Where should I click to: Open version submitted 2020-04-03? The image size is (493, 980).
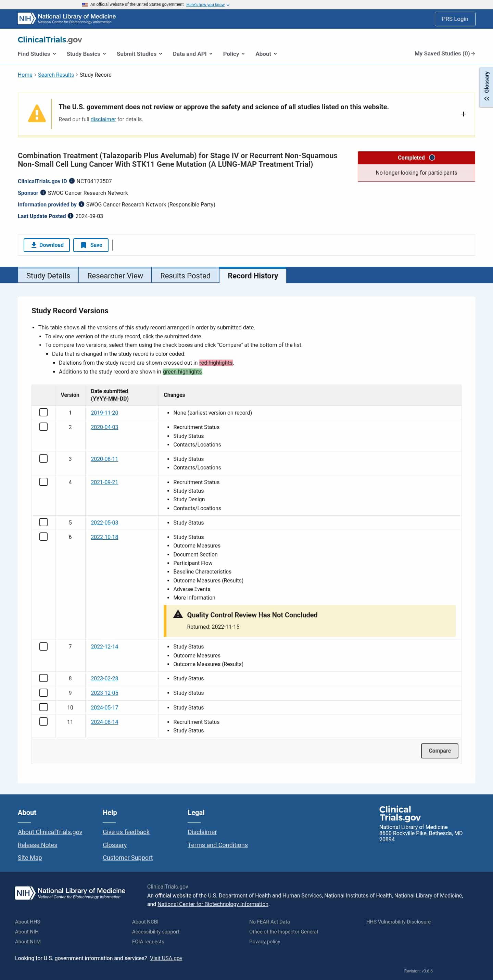coord(105,427)
